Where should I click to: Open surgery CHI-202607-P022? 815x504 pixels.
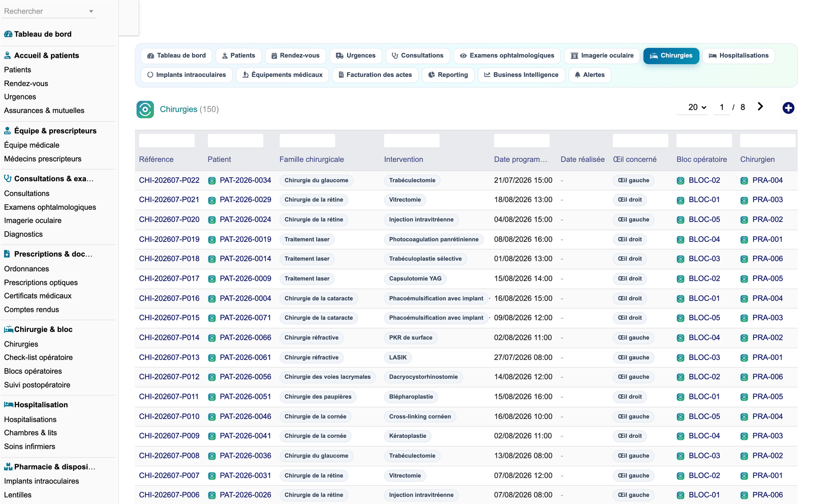169,180
